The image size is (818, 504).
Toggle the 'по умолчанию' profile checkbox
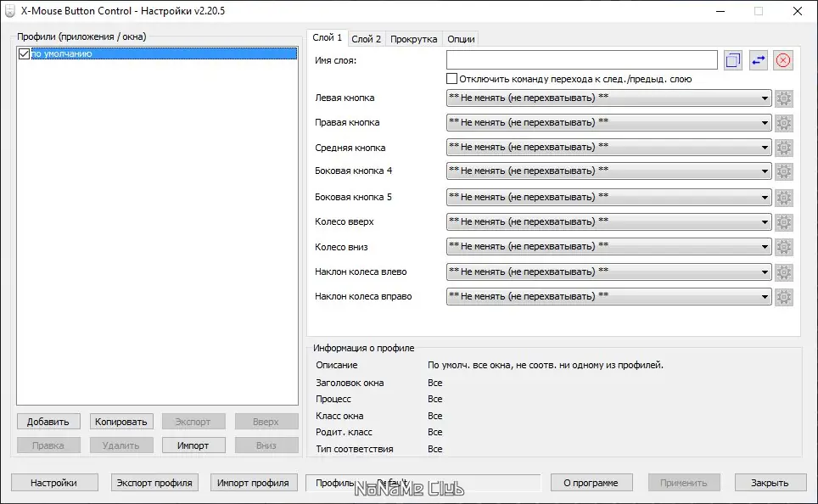tap(24, 53)
